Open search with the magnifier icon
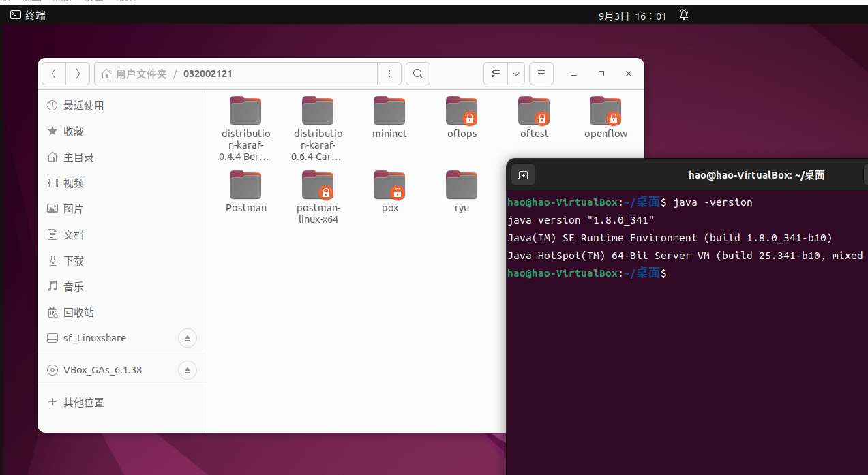 [x=418, y=74]
